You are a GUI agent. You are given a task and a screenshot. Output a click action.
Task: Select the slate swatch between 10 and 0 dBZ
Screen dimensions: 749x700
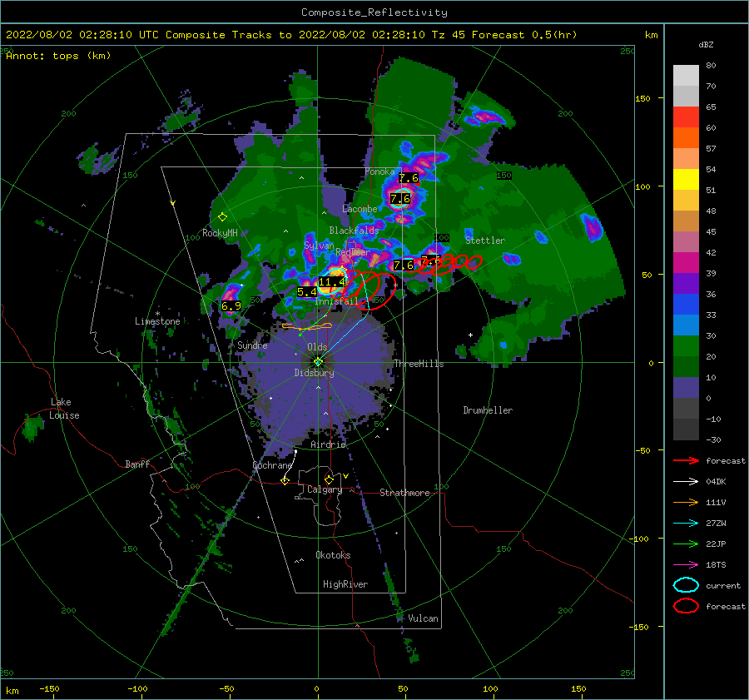coord(686,388)
